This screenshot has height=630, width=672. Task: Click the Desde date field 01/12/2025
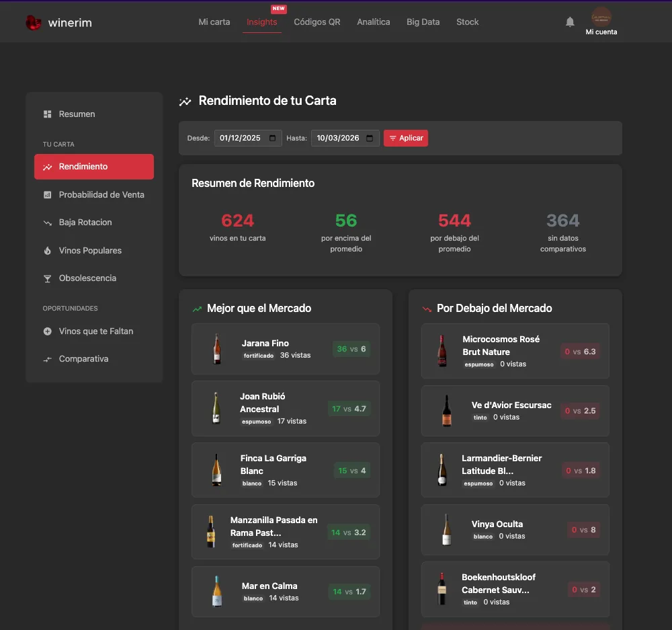[x=248, y=138]
